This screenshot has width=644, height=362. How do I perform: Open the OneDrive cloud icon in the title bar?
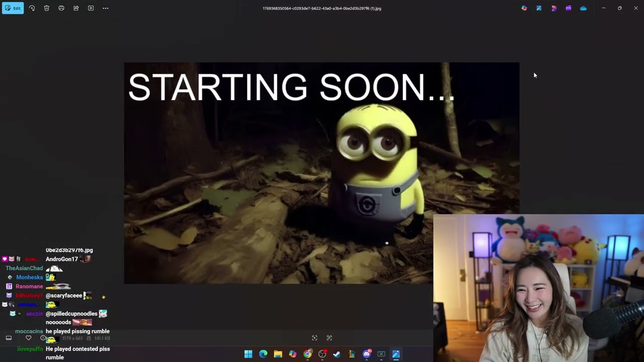(x=583, y=8)
